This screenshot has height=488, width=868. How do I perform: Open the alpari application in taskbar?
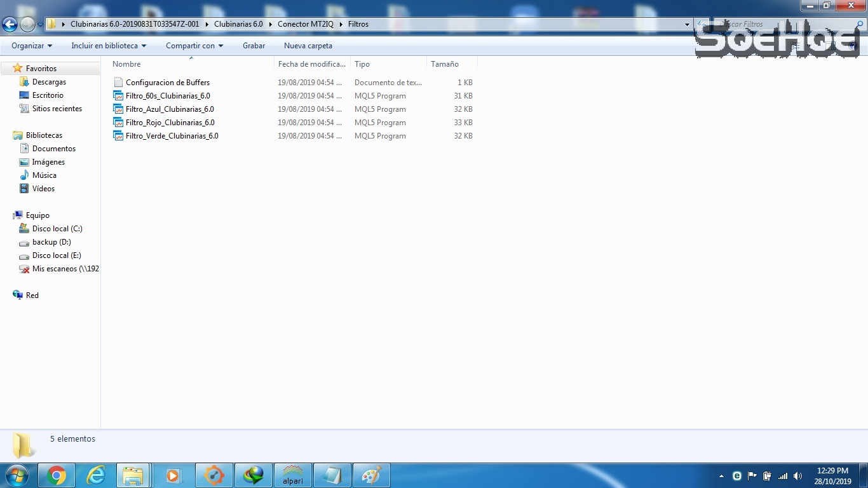292,475
